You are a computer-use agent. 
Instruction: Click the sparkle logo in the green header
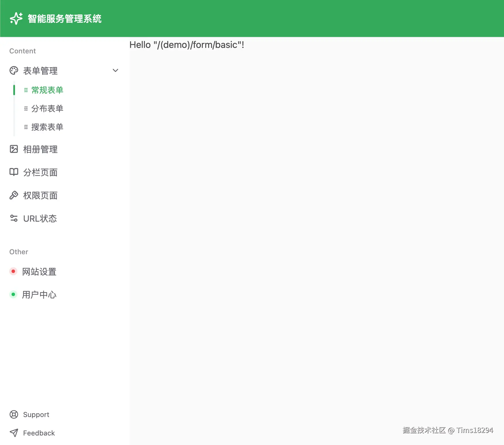[x=16, y=18]
